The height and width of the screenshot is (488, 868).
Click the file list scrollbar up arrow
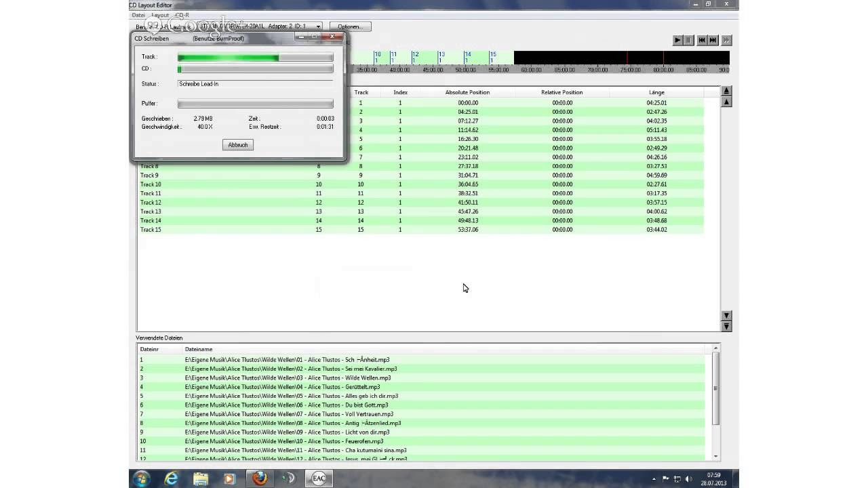(x=715, y=348)
